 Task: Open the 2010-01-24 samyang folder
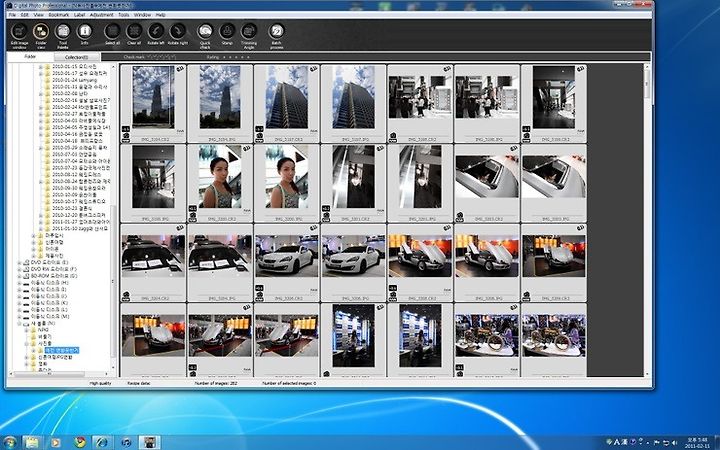(74, 80)
